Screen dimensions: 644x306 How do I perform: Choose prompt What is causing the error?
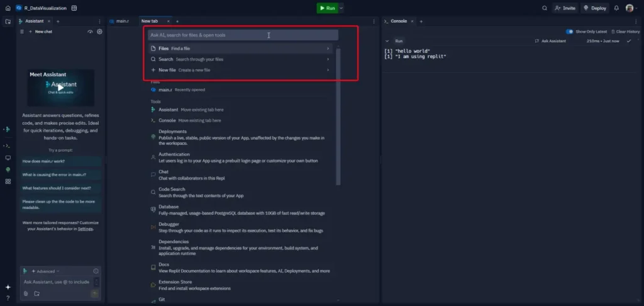pyautogui.click(x=61, y=175)
